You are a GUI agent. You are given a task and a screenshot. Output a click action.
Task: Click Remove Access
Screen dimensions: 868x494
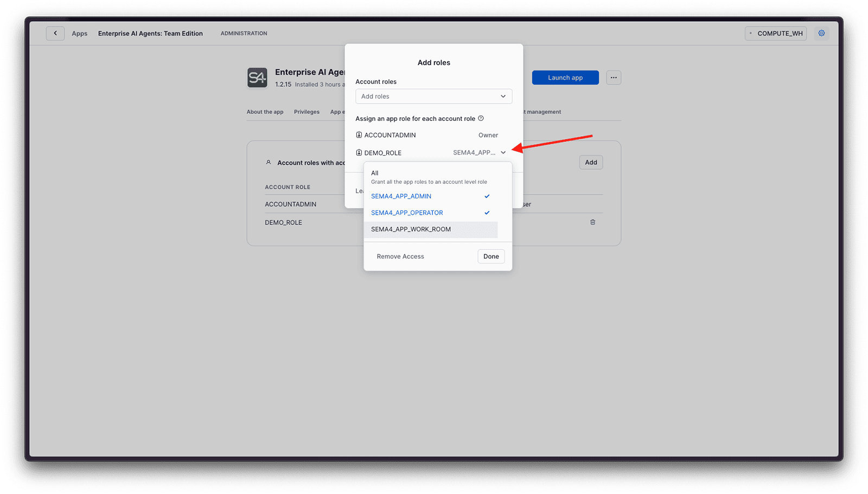[x=400, y=256]
